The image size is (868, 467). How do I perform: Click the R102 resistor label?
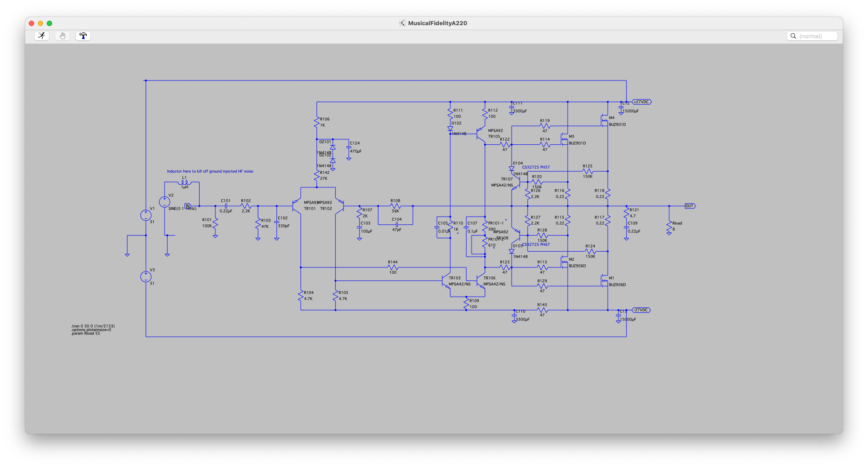tap(246, 201)
